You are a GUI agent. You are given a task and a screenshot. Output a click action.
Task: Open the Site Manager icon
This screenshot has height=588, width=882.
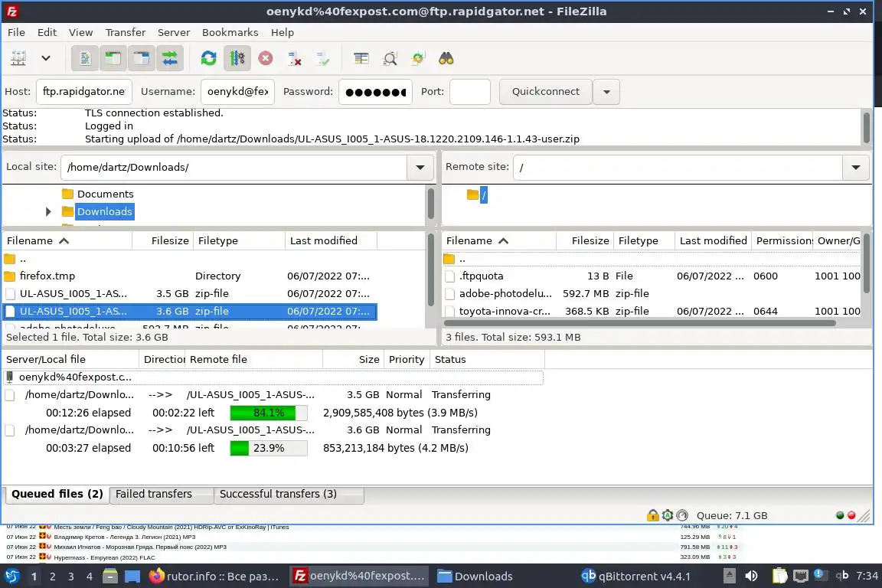tap(18, 58)
